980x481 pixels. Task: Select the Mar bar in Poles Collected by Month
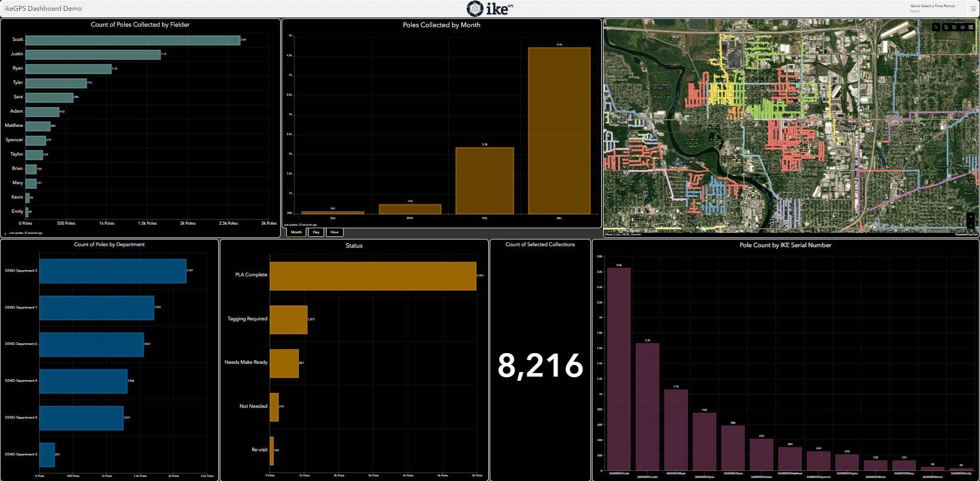559,130
